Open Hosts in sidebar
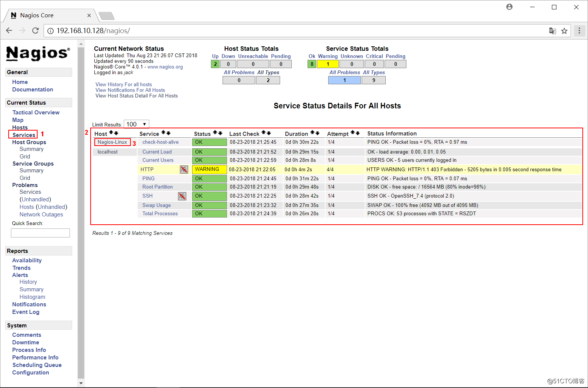This screenshot has width=588, height=388. pos(20,128)
